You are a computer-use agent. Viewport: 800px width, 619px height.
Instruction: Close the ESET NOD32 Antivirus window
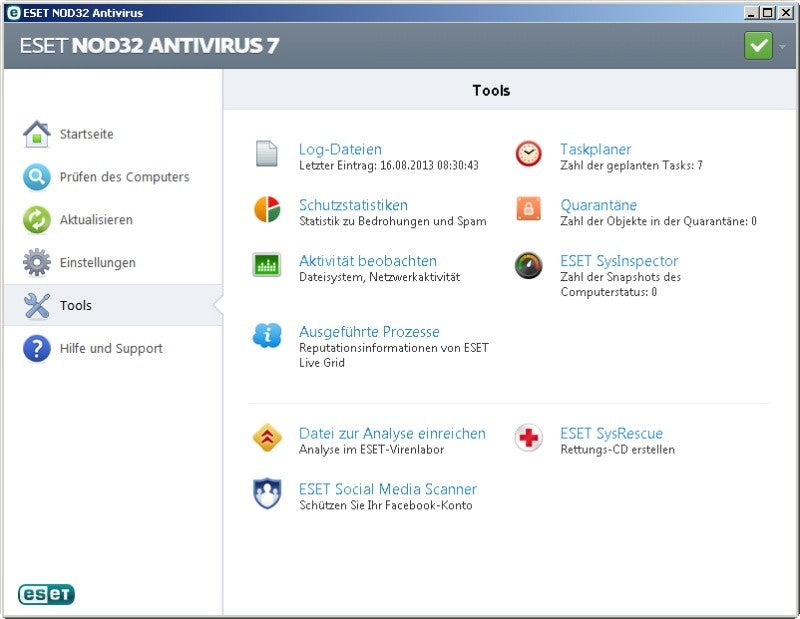pos(786,13)
